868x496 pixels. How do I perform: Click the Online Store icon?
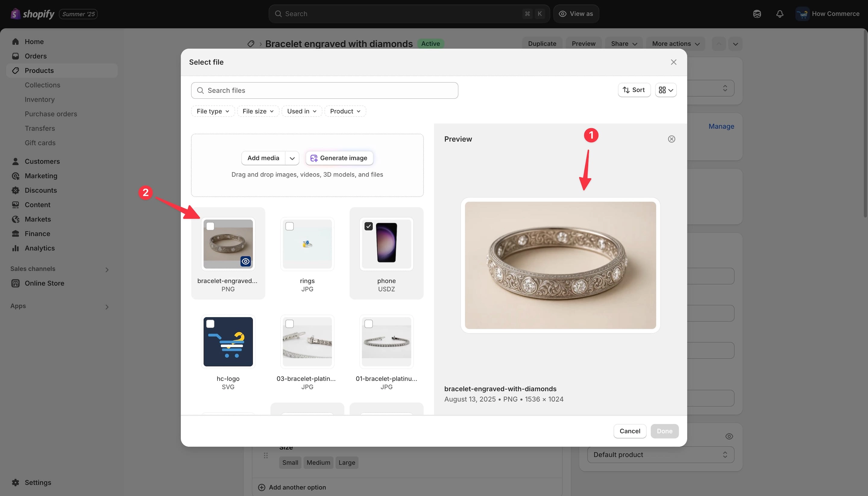point(15,283)
